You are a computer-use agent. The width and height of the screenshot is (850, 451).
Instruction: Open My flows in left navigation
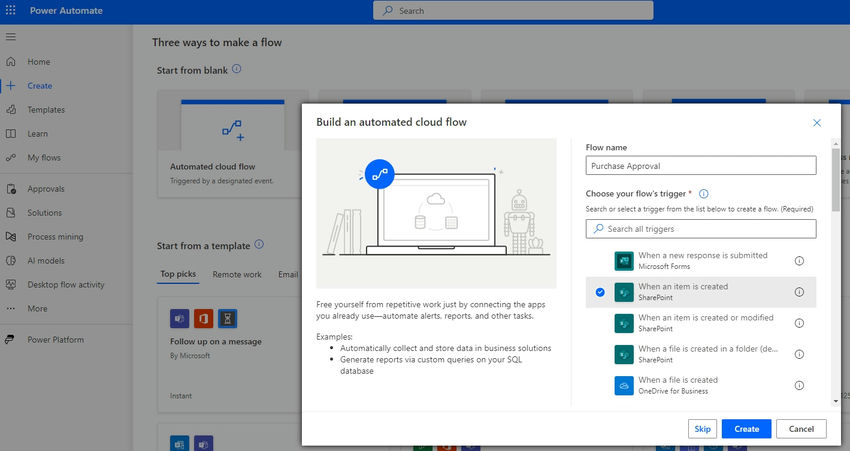click(x=44, y=158)
